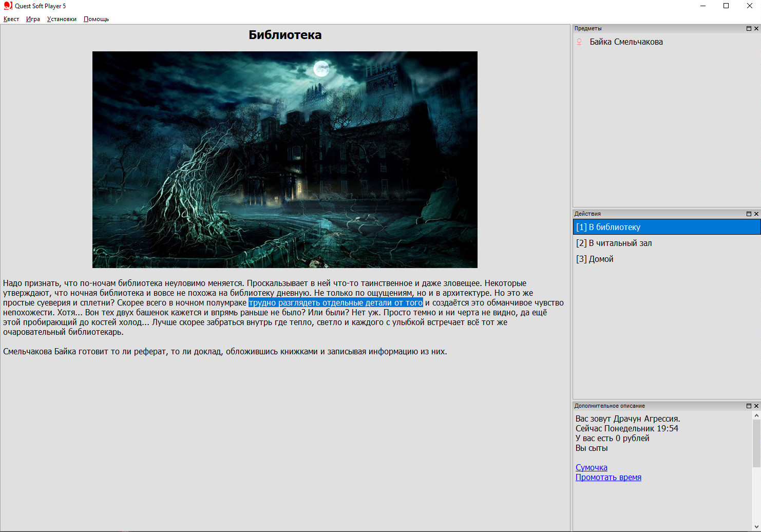This screenshot has width=761, height=532.
Task: Select action [1] В библиотеку
Action: (x=667, y=227)
